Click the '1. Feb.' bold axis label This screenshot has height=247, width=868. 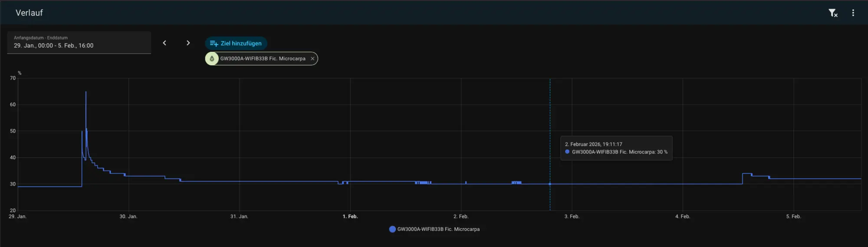coord(350,217)
